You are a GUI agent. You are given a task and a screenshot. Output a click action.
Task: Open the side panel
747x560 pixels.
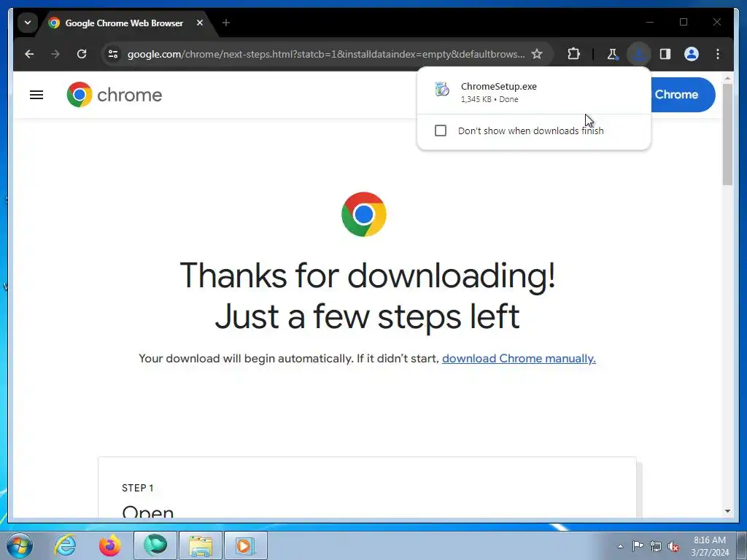click(665, 54)
